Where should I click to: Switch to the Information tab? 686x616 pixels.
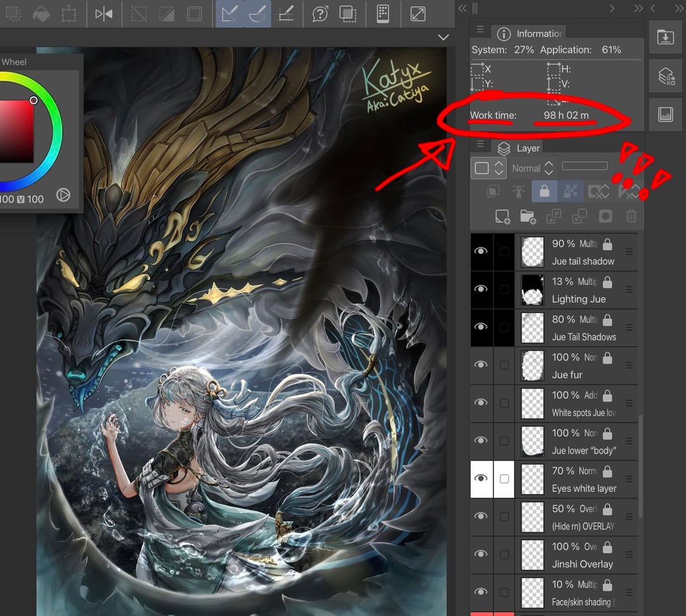531,34
